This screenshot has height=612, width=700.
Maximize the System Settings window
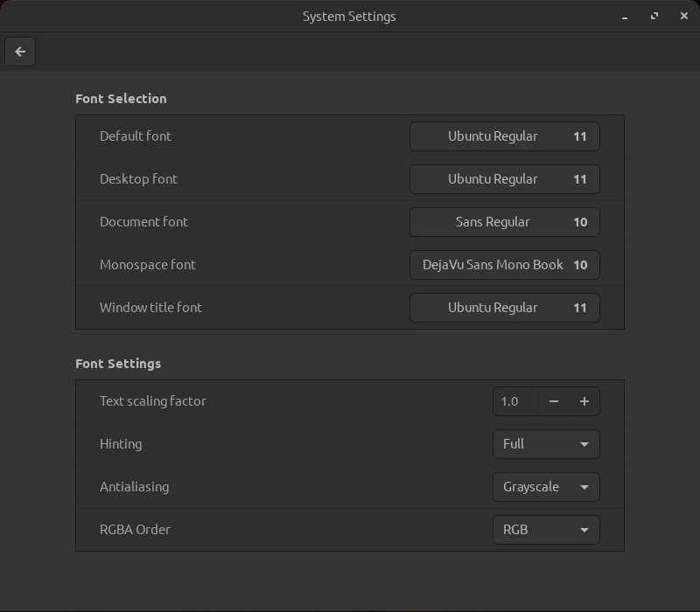pyautogui.click(x=654, y=16)
